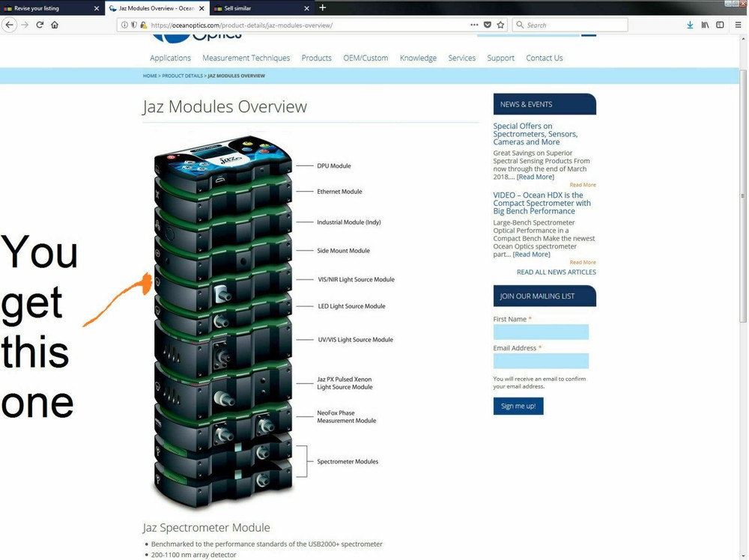Open a new tab with plus button

point(322,7)
